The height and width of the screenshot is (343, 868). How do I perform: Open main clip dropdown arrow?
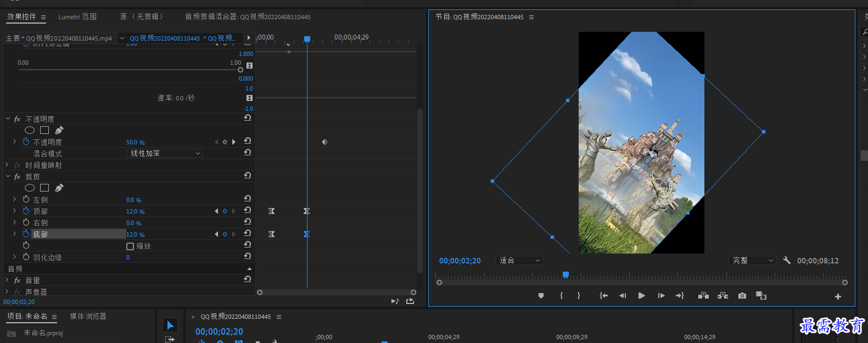[122, 38]
